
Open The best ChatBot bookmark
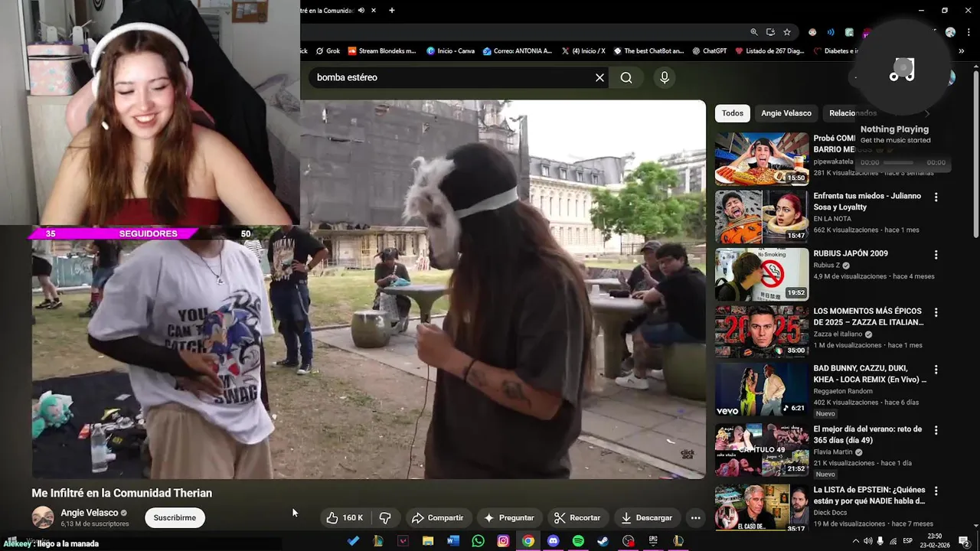[648, 51]
